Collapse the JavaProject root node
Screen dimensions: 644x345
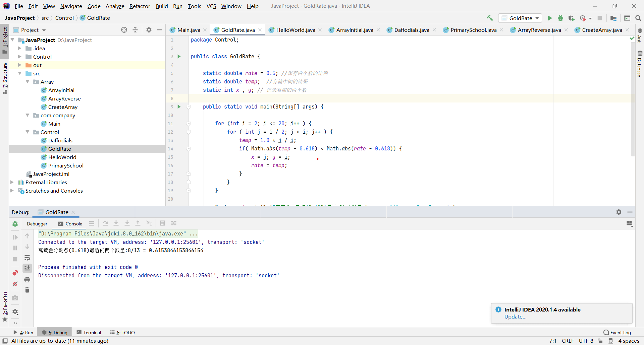[13, 40]
